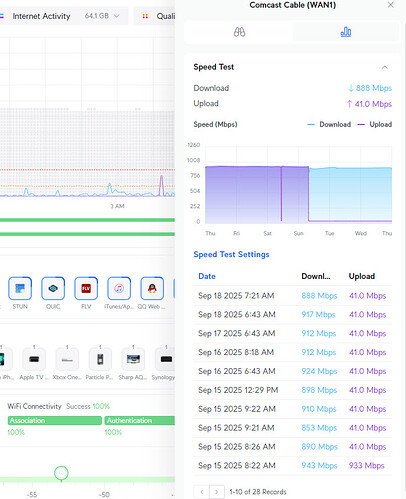Image resolution: width=406 pixels, height=499 pixels.
Task: Click the WiFi Connectivity label
Action: (34, 406)
